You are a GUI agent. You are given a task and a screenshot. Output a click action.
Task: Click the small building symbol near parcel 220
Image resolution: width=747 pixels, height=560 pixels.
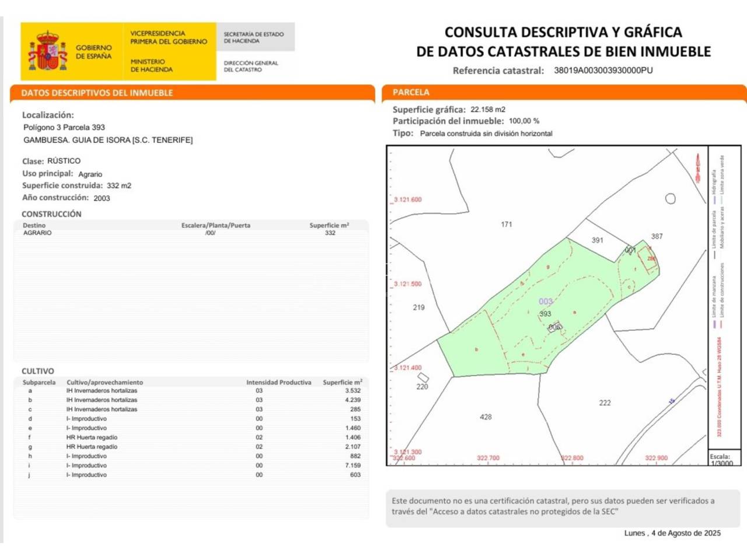pyautogui.click(x=423, y=377)
